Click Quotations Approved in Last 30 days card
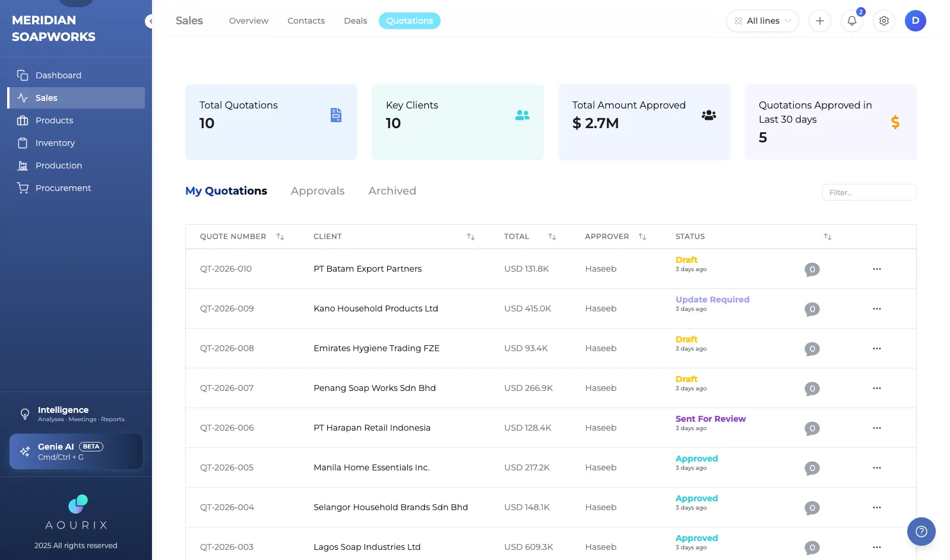Screen dimensions: 950x560 (831, 122)
